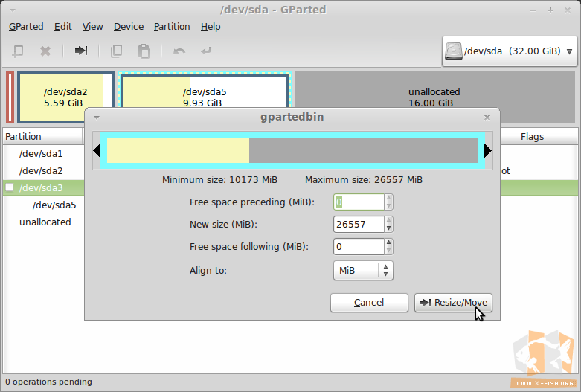Open the main window menu arrow in titlebar
This screenshot has width=581, height=392.
pyautogui.click(x=12, y=10)
